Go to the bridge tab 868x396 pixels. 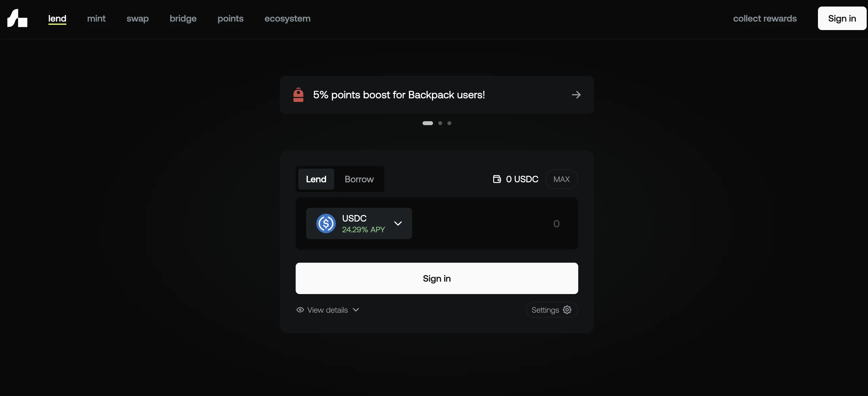click(x=183, y=19)
